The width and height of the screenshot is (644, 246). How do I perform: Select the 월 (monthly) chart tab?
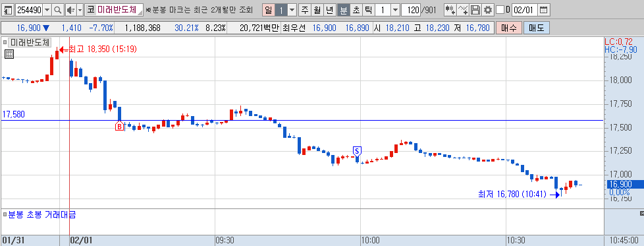pyautogui.click(x=317, y=9)
